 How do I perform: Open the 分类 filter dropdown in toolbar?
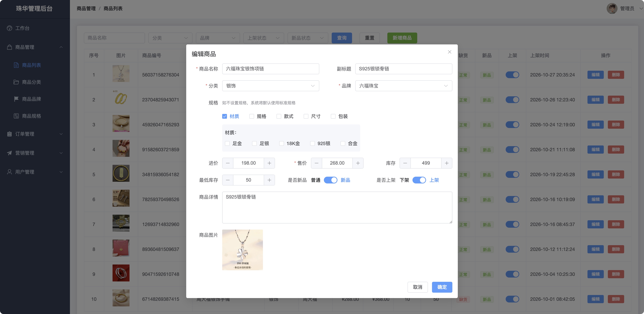click(x=170, y=38)
